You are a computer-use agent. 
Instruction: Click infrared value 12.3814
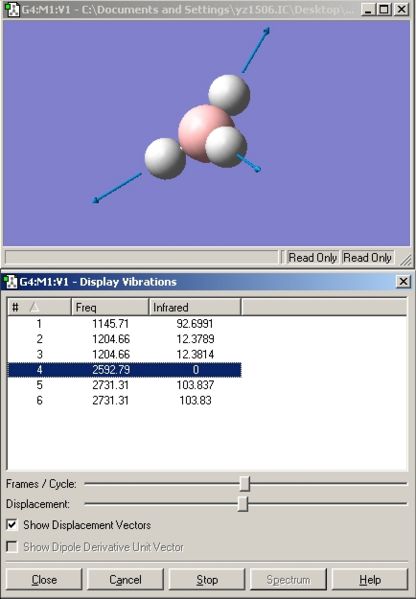(x=195, y=354)
